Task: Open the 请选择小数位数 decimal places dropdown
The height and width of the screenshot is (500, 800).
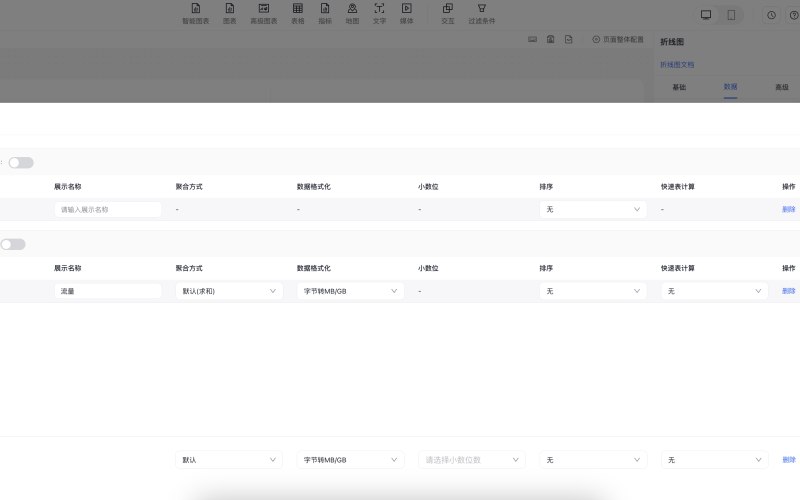Action: (471, 460)
